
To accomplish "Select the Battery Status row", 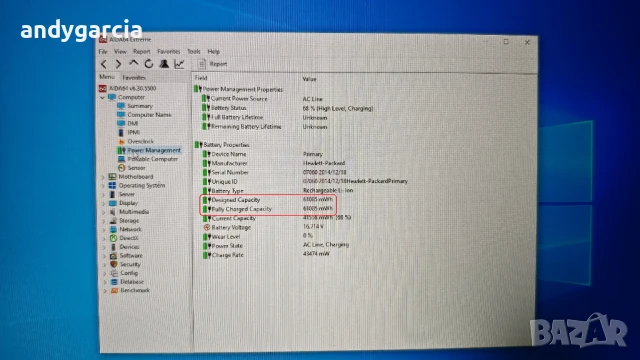I will 287,108.
